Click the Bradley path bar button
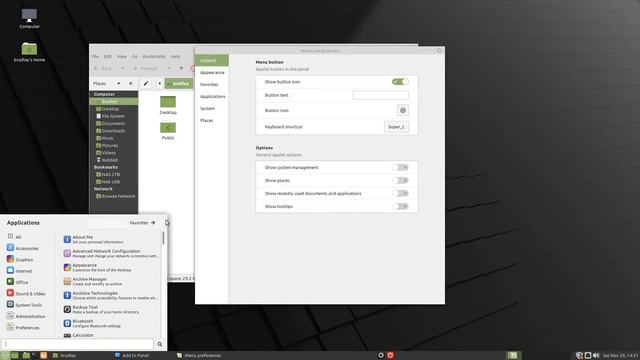The width and height of the screenshot is (640, 360). (179, 83)
